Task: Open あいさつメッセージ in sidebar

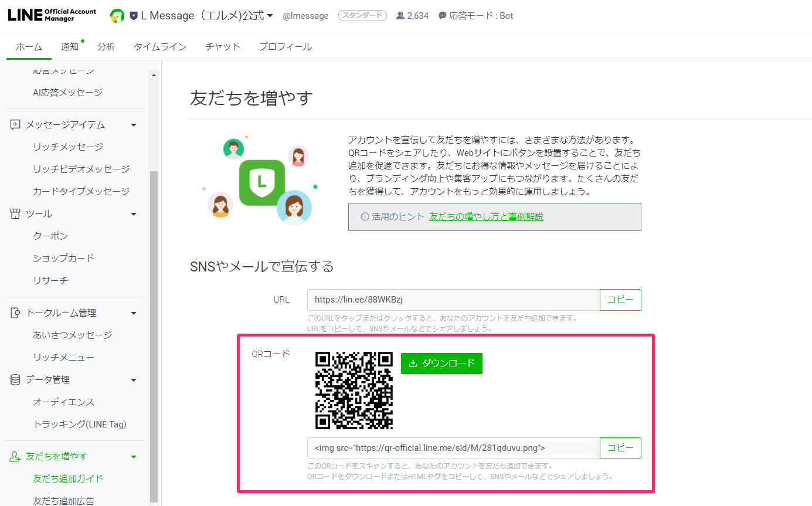Action: tap(73, 335)
